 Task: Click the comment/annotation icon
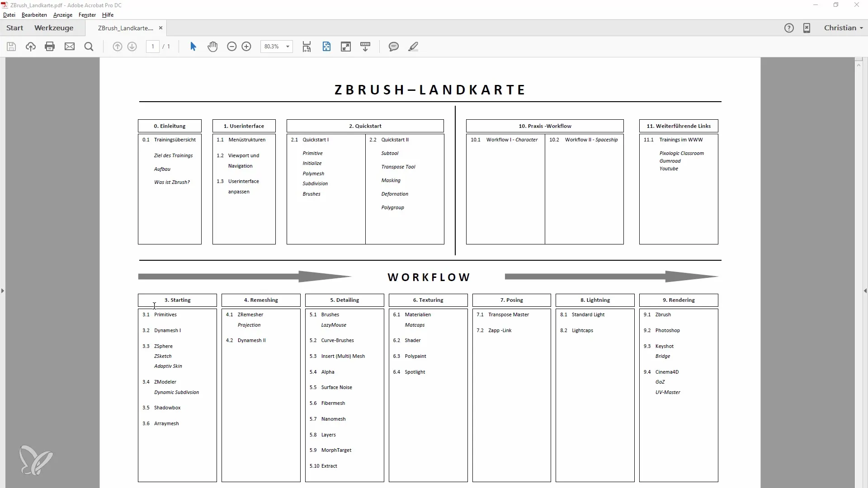coord(393,47)
